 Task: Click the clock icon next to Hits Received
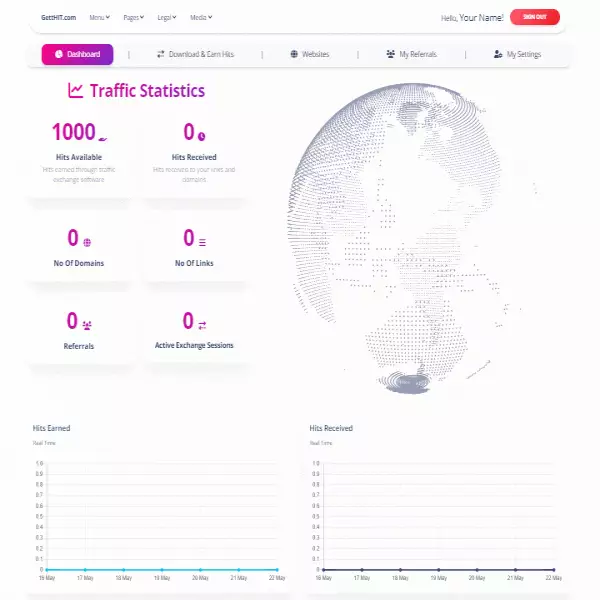pos(202,136)
